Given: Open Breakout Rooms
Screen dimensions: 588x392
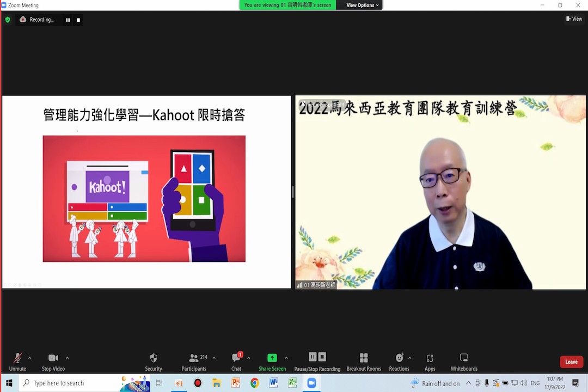Looking at the screenshot, I should tap(364, 362).
